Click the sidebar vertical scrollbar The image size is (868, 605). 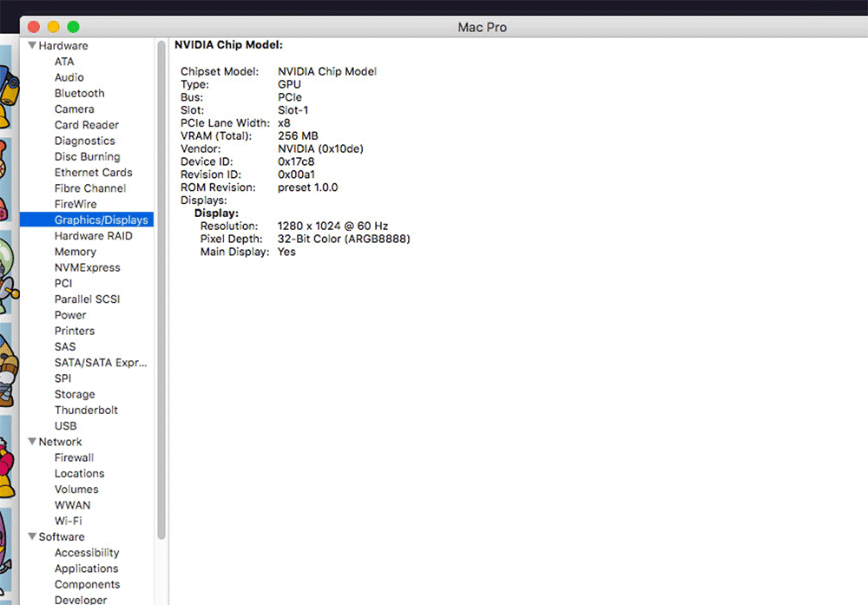coord(161,290)
